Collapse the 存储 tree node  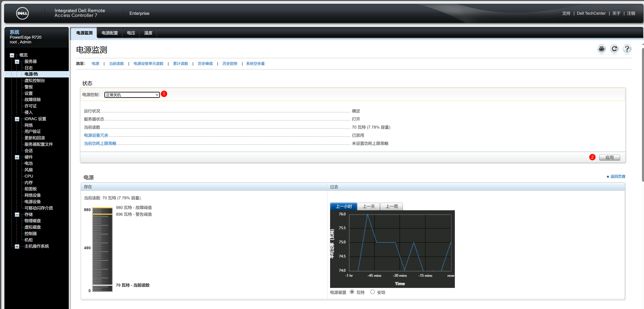tap(17, 215)
